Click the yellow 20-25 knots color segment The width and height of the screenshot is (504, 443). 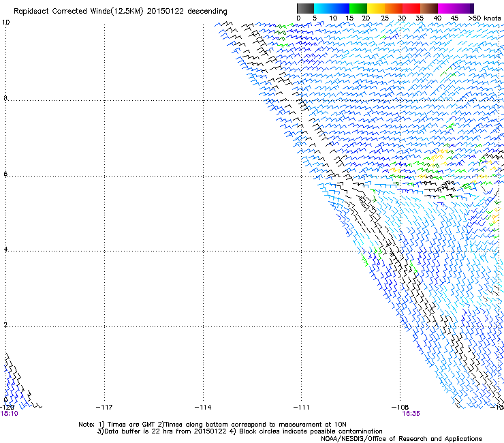click(x=376, y=8)
